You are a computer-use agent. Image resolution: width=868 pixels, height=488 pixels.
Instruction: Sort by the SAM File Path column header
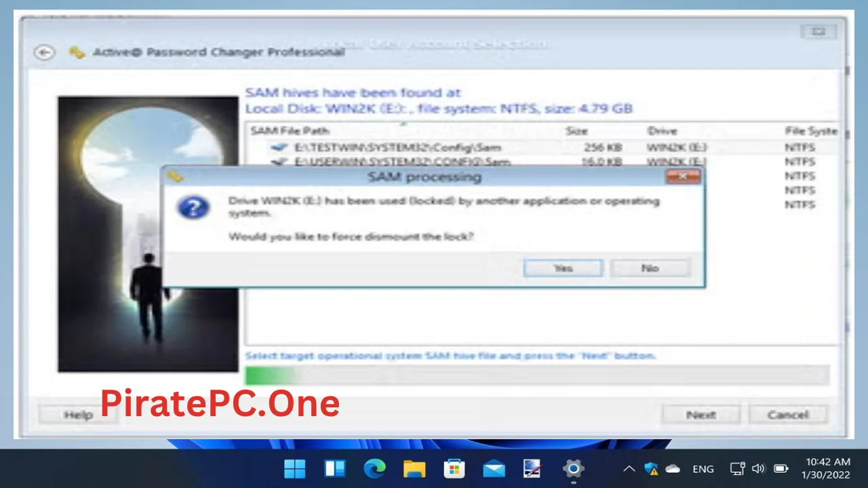pos(290,131)
